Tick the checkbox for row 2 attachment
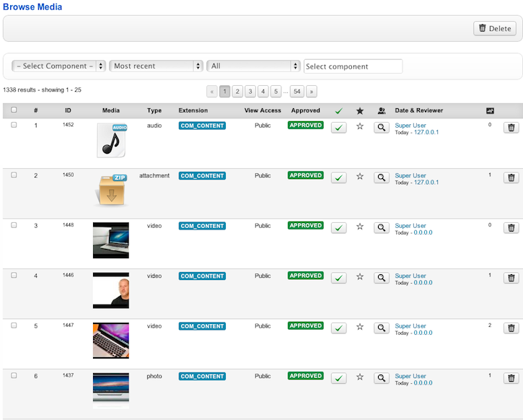523x420 pixels. point(14,175)
